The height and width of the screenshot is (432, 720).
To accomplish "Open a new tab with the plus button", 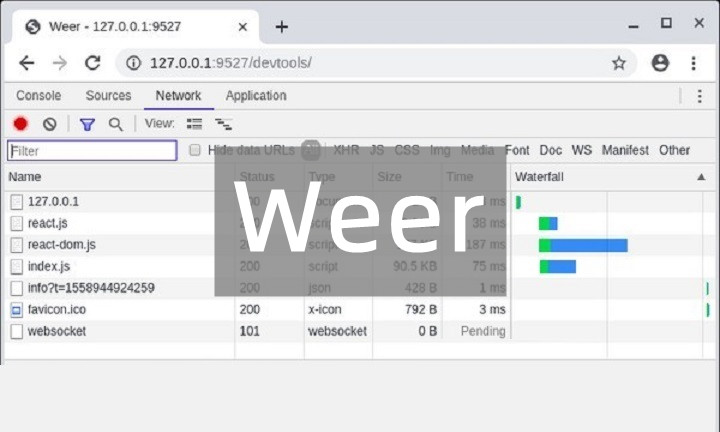I will click(x=281, y=27).
